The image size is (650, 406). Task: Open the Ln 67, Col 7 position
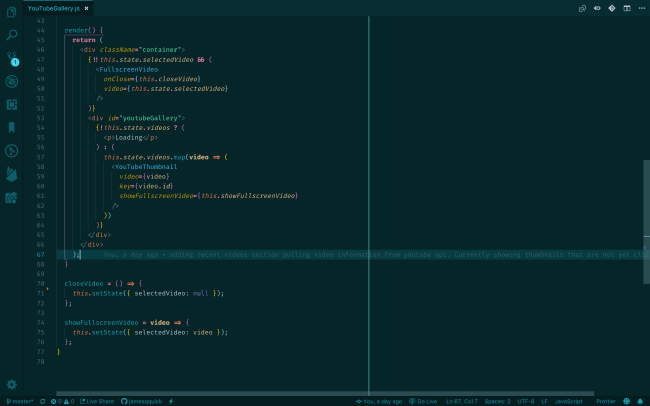[462, 401]
